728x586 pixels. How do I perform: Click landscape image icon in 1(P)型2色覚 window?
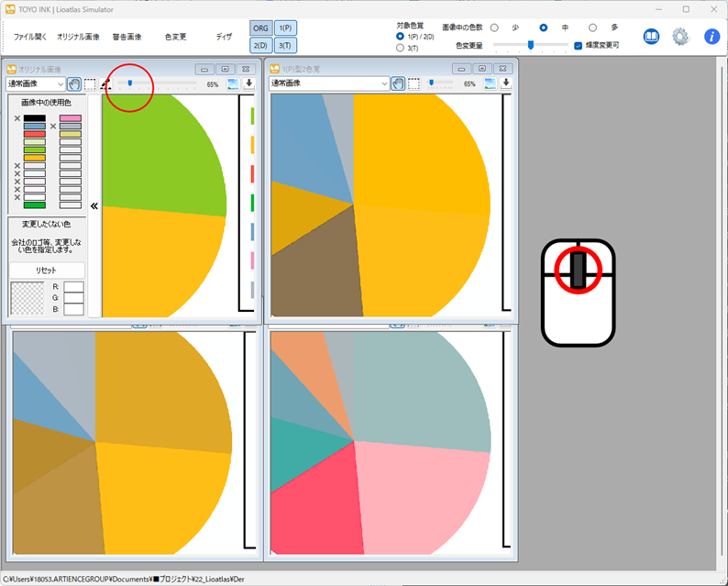(x=491, y=83)
